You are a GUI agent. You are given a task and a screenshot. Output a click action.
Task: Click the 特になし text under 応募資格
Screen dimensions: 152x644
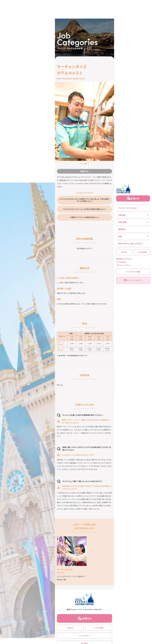[60, 385]
